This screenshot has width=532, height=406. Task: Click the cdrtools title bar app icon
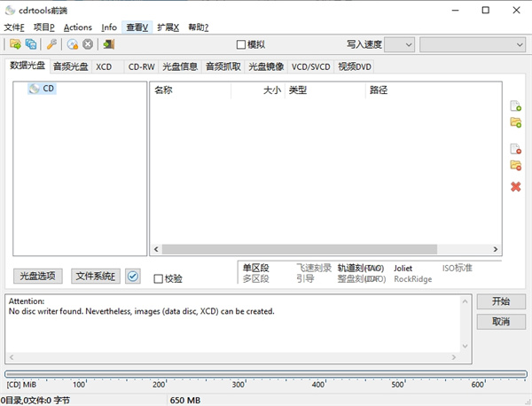[x=10, y=10]
